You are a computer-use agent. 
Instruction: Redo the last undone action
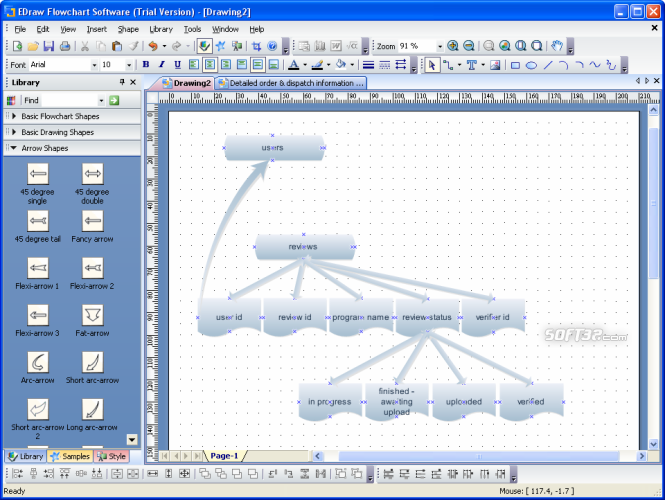pyautogui.click(x=176, y=46)
